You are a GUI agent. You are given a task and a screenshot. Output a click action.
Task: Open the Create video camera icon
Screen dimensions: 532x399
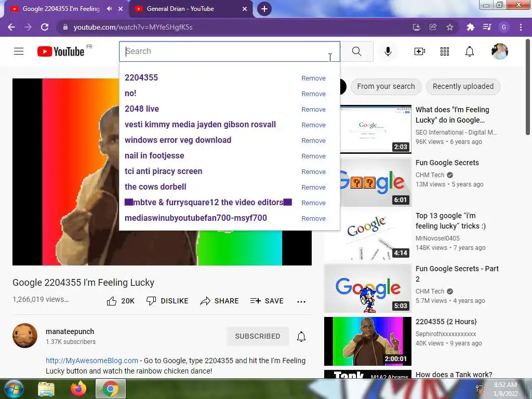(x=419, y=51)
